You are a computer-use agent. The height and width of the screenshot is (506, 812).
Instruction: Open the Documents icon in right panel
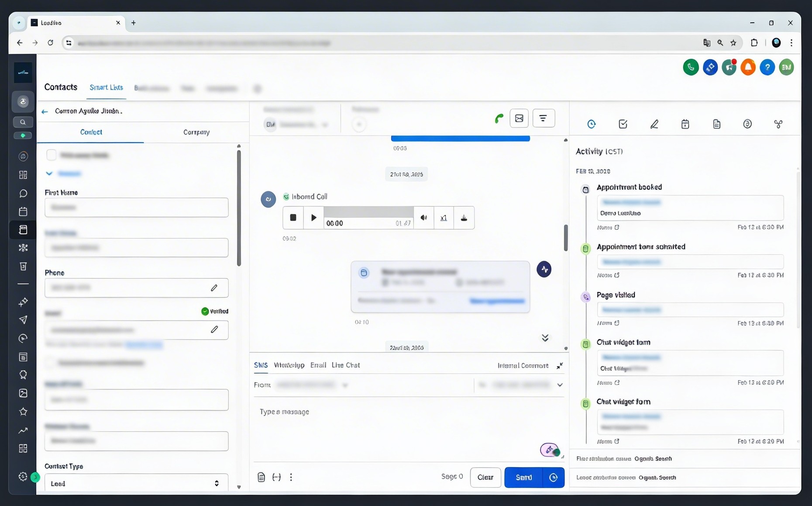pyautogui.click(x=716, y=124)
